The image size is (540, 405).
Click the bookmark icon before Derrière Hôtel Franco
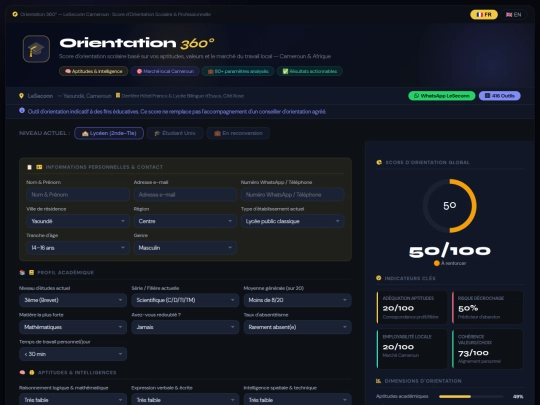[118, 95]
